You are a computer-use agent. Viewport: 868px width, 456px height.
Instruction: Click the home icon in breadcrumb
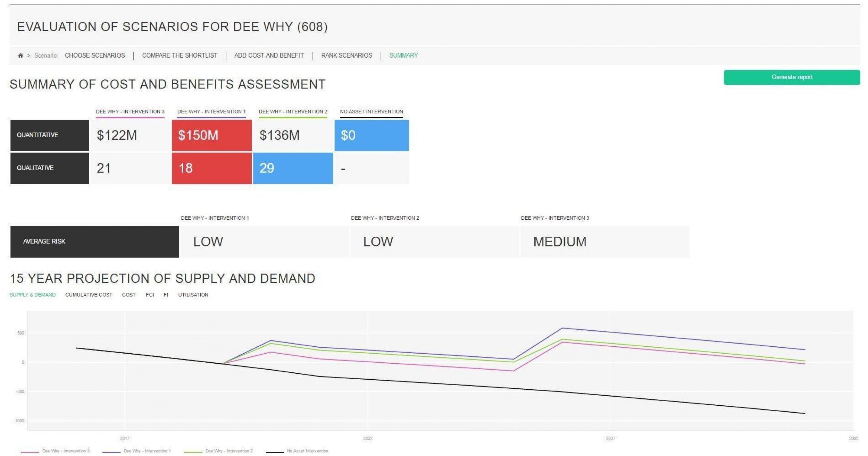tap(20, 56)
